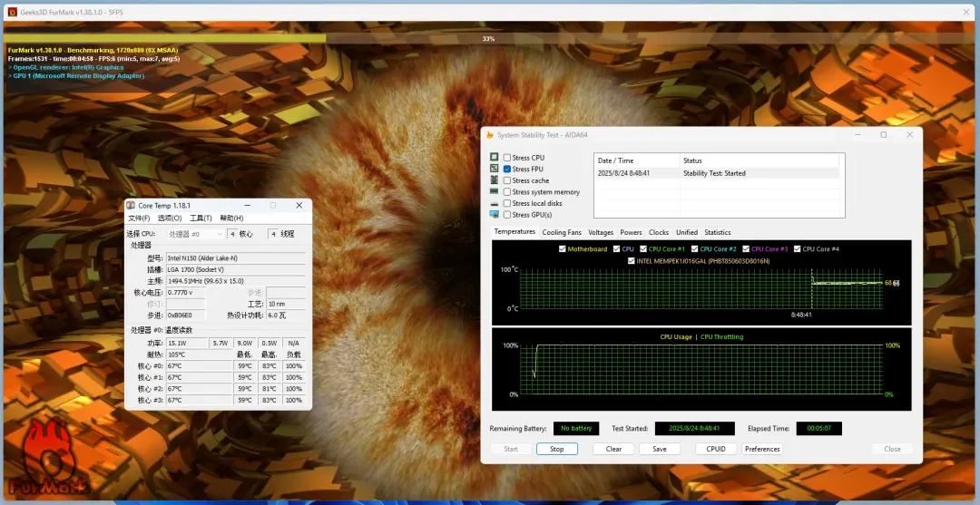Uncheck the Stress FPU checkbox
The image size is (980, 505).
click(507, 170)
